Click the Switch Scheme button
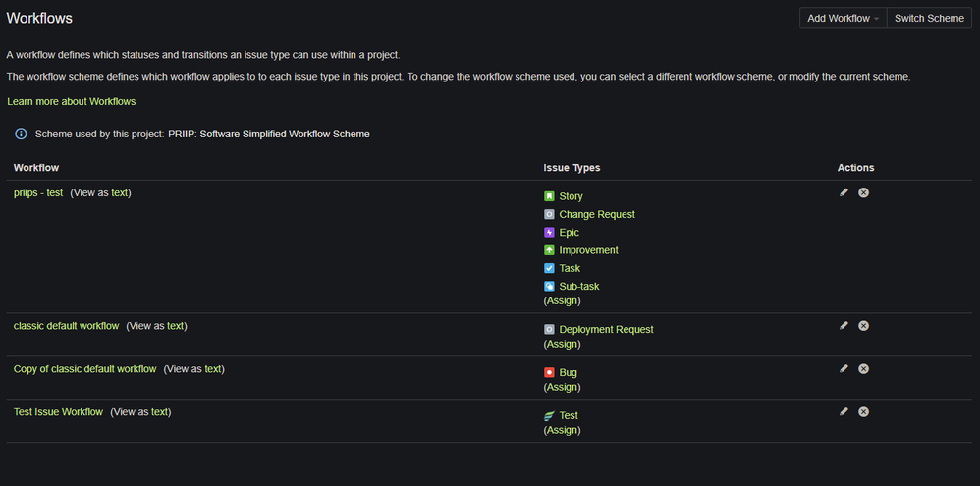The height and width of the screenshot is (486, 980). [x=929, y=18]
